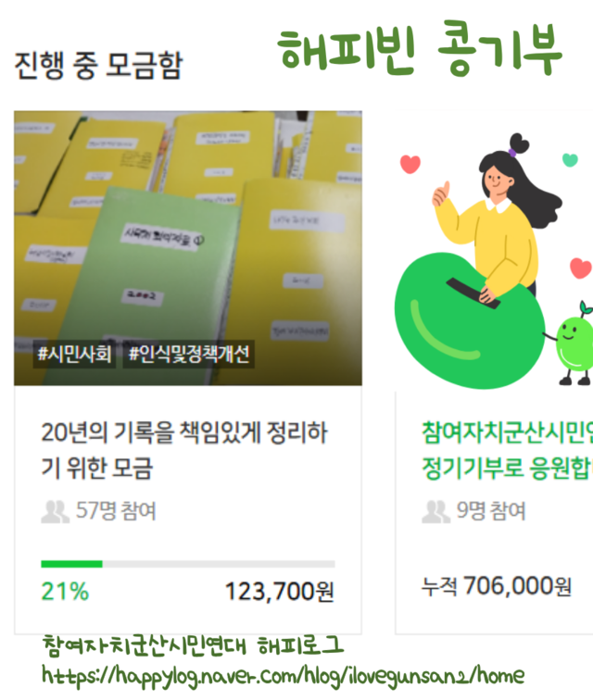Image resolution: width=593 pixels, height=700 pixels.
Task: Click the 진행 중 모금함 section heading
Action: (98, 65)
